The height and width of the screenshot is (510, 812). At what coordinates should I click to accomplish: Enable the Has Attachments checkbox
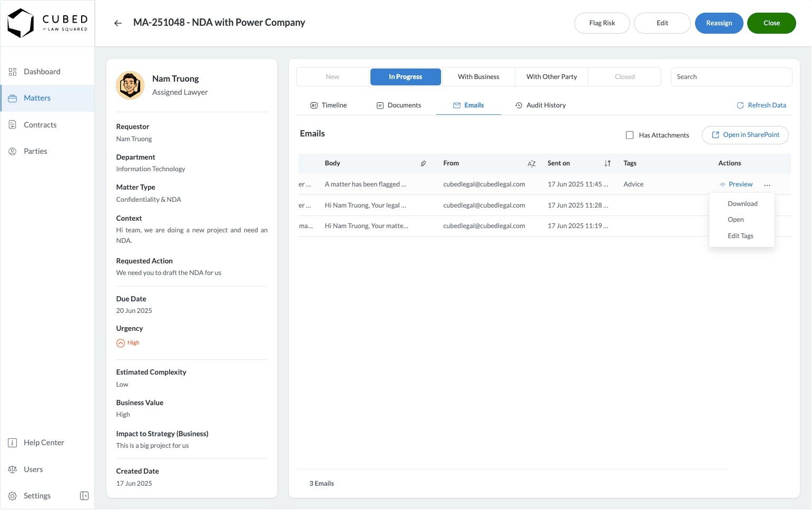(630, 135)
